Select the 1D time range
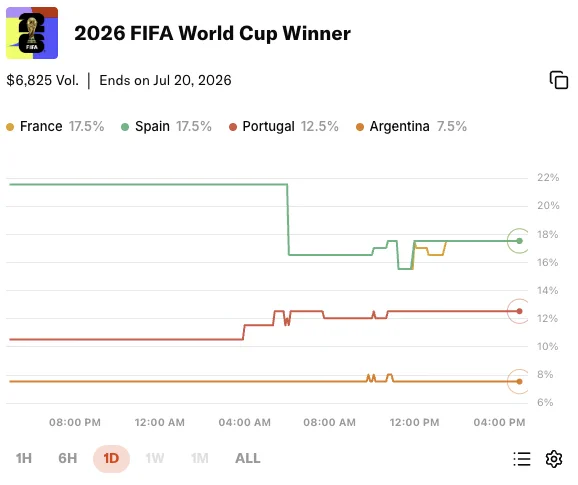The height and width of the screenshot is (485, 578). click(111, 458)
